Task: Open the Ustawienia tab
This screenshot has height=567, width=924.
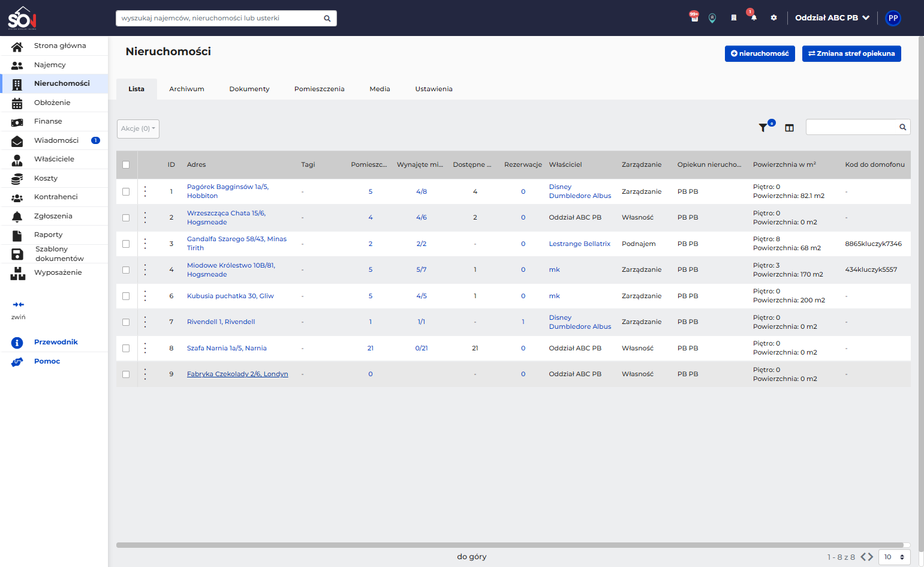Action: (434, 89)
